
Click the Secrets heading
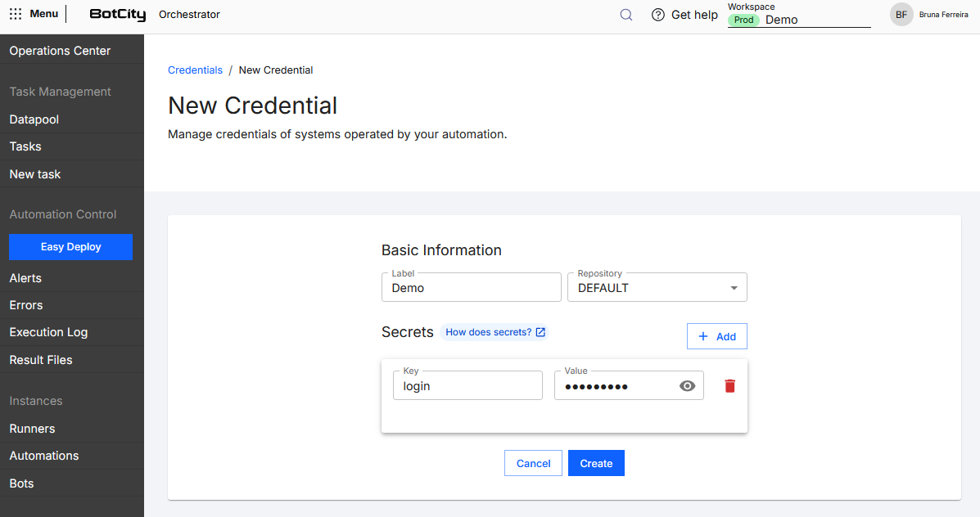[408, 332]
